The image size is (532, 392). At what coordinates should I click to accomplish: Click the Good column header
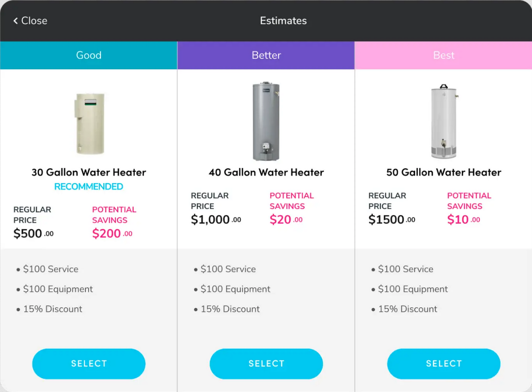[x=89, y=55]
